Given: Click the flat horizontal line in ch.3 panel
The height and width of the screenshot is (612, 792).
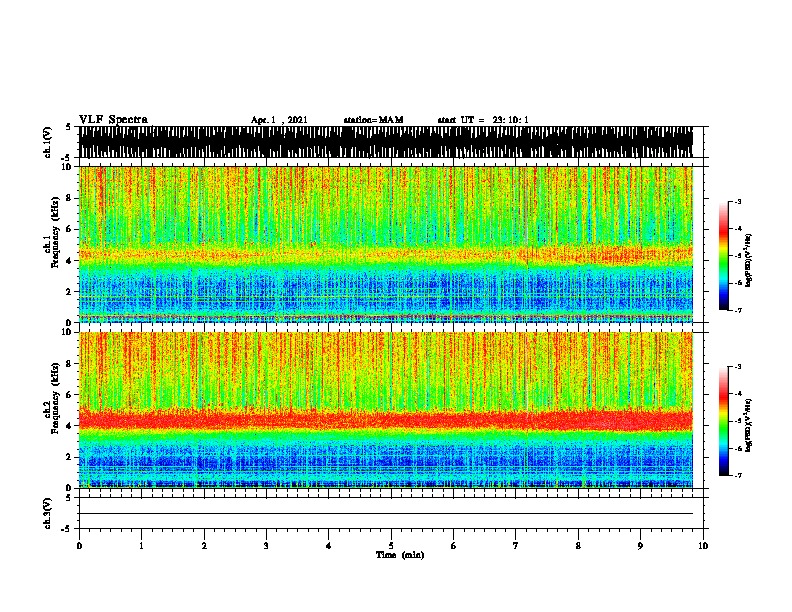Looking at the screenshot, I should (x=386, y=514).
